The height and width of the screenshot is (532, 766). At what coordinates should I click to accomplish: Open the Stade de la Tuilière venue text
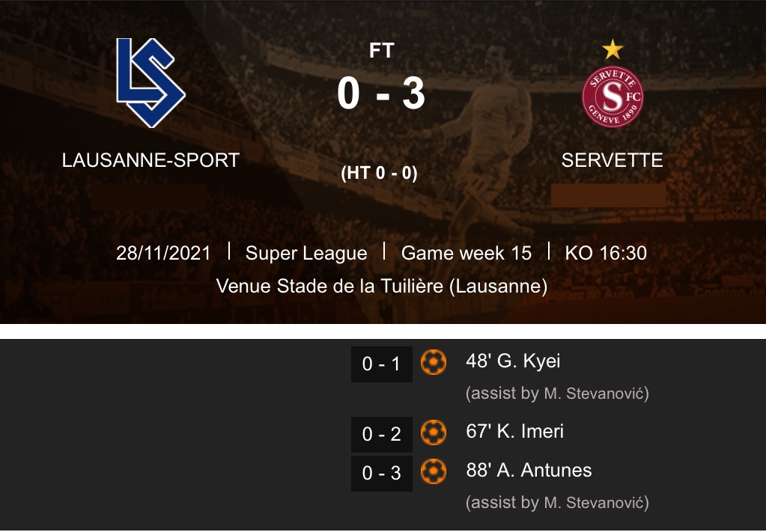pos(382,286)
